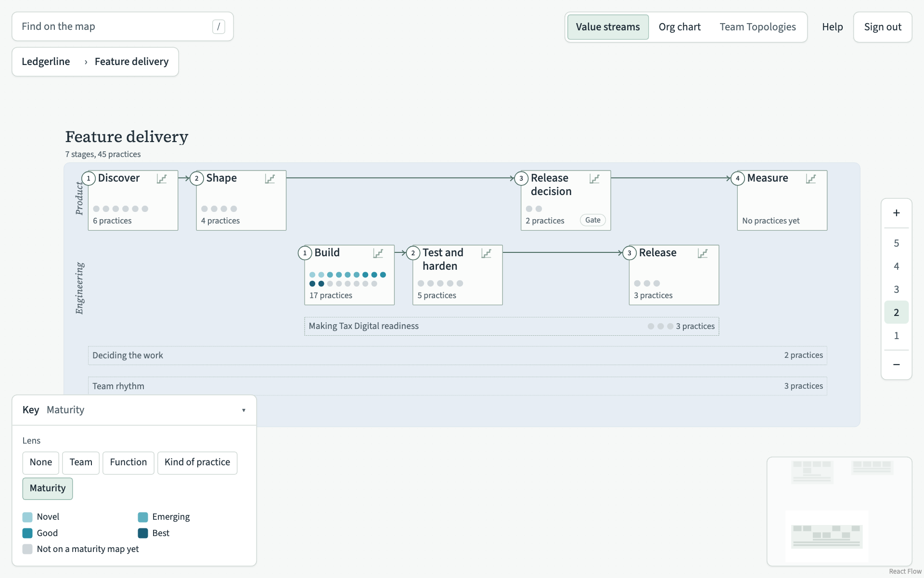Click the Sign out button
The height and width of the screenshot is (578, 924).
click(x=883, y=27)
